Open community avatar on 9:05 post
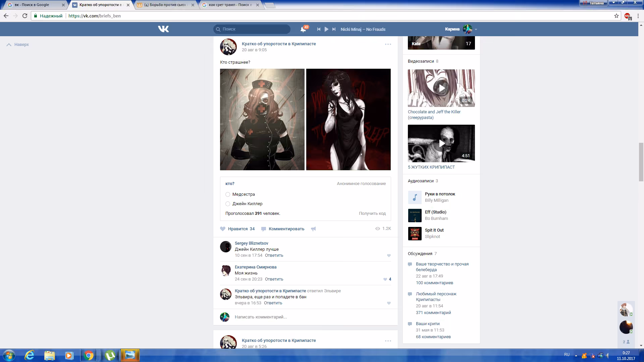This screenshot has height=362, width=644. [x=228, y=47]
